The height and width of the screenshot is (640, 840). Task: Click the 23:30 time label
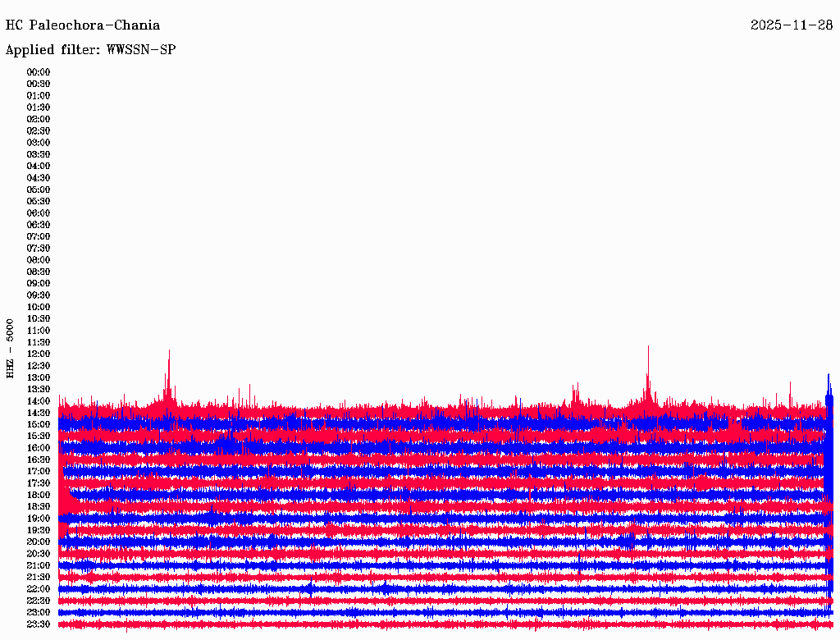click(38, 624)
